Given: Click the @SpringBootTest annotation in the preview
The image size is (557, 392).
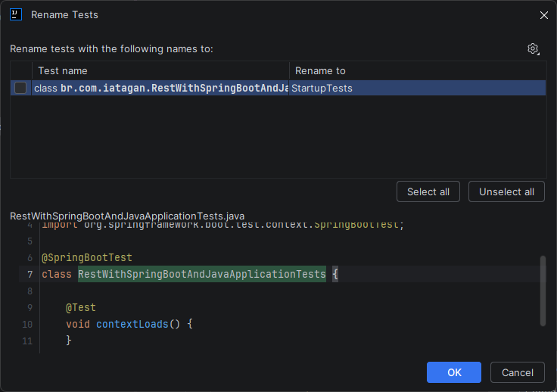Looking at the screenshot, I should (86, 257).
